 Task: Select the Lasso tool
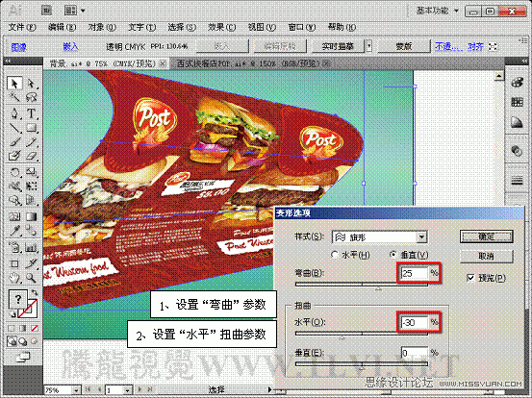pyautogui.click(x=31, y=97)
